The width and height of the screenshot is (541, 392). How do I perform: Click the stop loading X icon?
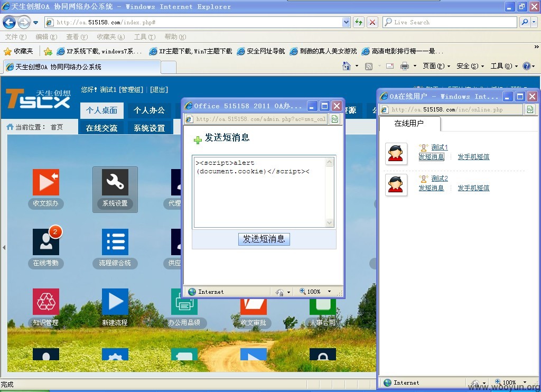click(372, 22)
